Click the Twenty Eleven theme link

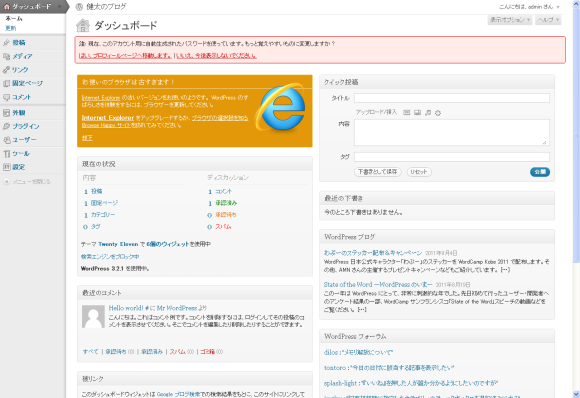point(118,244)
